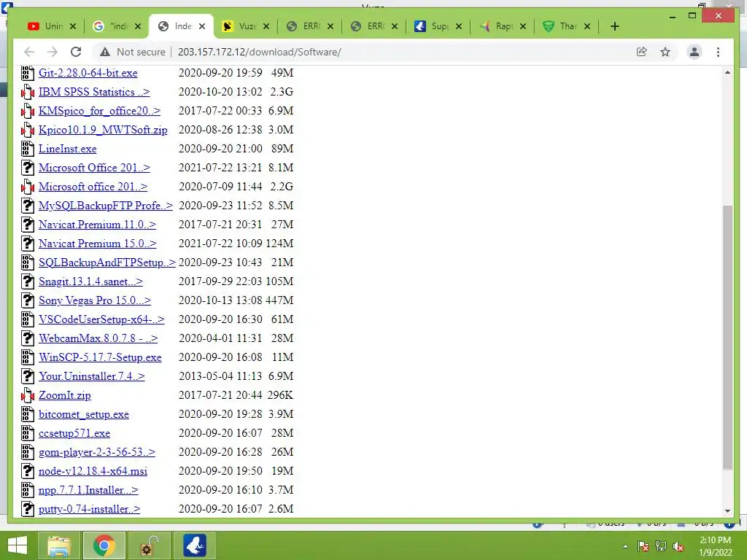Close the Rapt tab

(523, 26)
